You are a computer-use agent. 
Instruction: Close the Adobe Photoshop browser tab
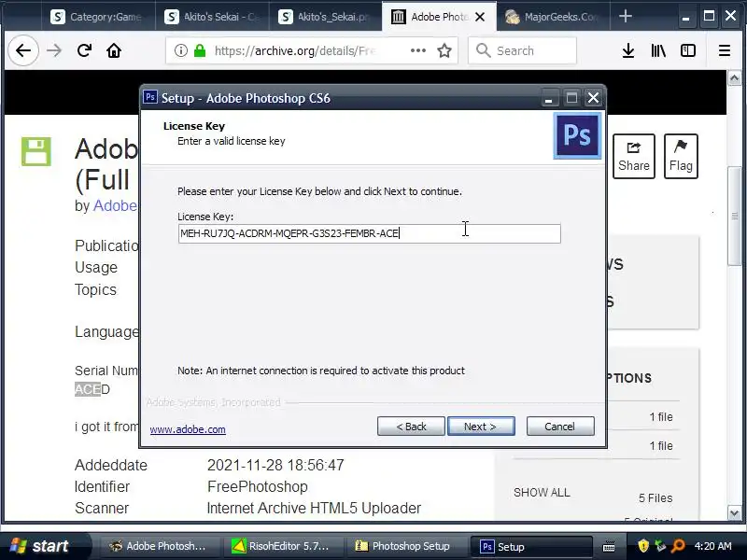coord(480,17)
